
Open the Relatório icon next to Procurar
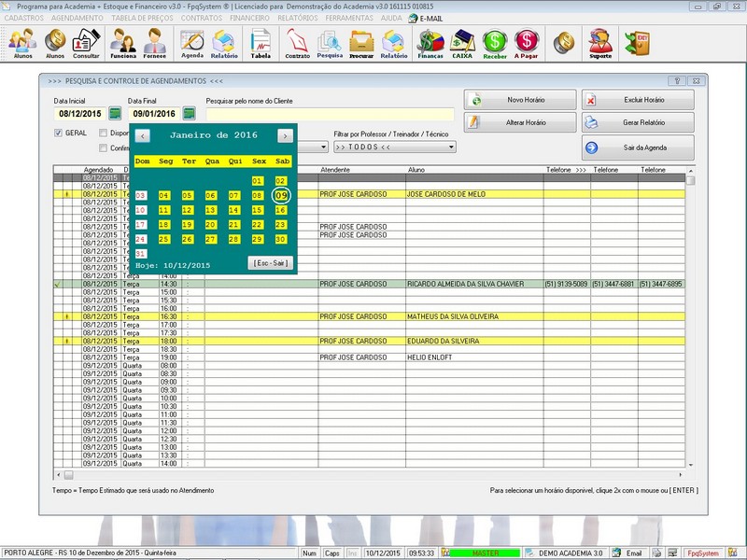[x=394, y=43]
